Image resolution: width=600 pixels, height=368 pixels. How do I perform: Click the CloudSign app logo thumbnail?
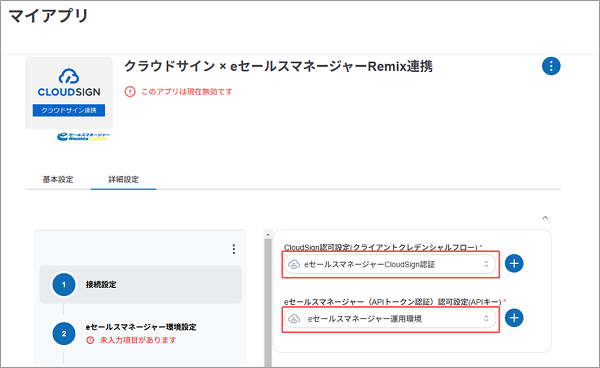(x=69, y=93)
